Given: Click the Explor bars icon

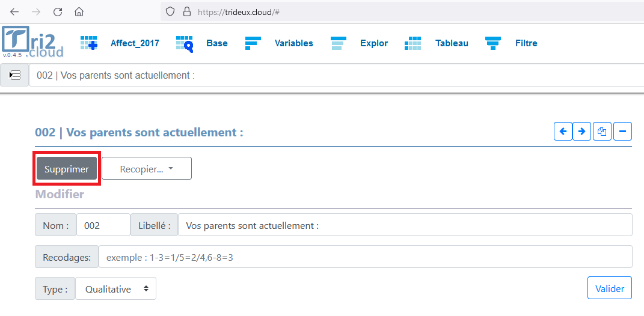Looking at the screenshot, I should (x=339, y=43).
